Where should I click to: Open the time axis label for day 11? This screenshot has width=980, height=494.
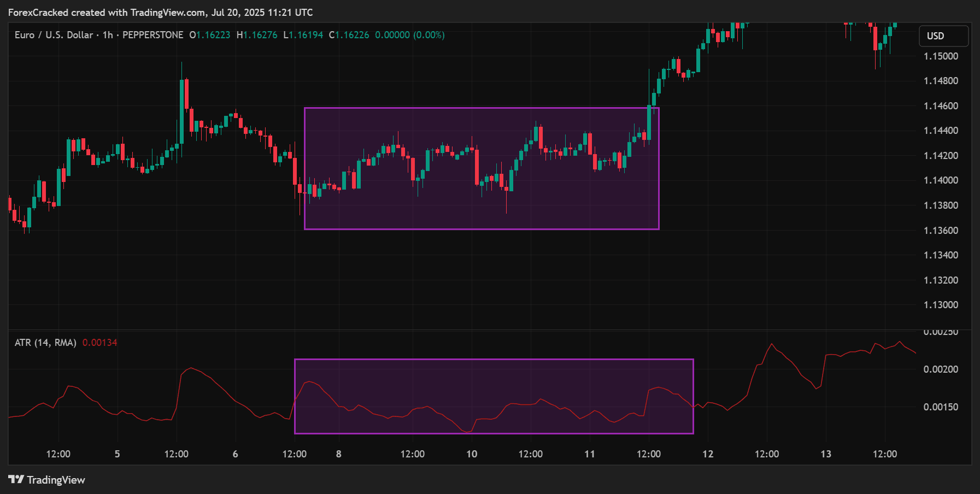590,454
